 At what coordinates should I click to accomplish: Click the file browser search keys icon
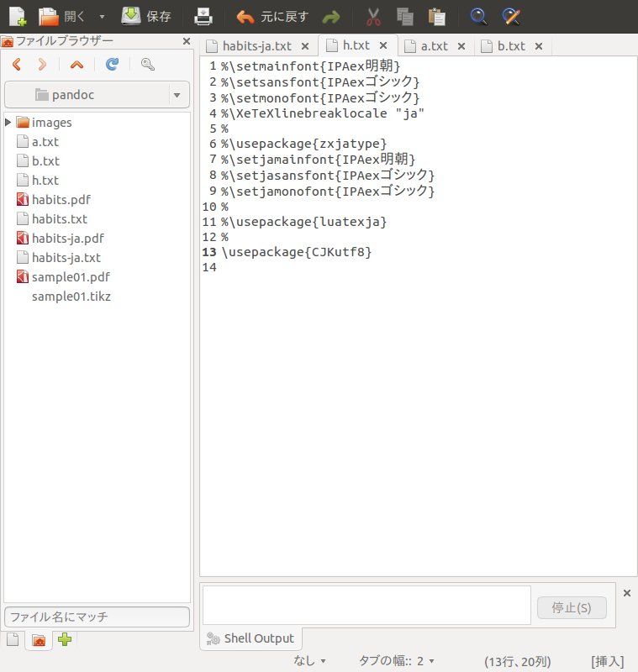click(147, 65)
